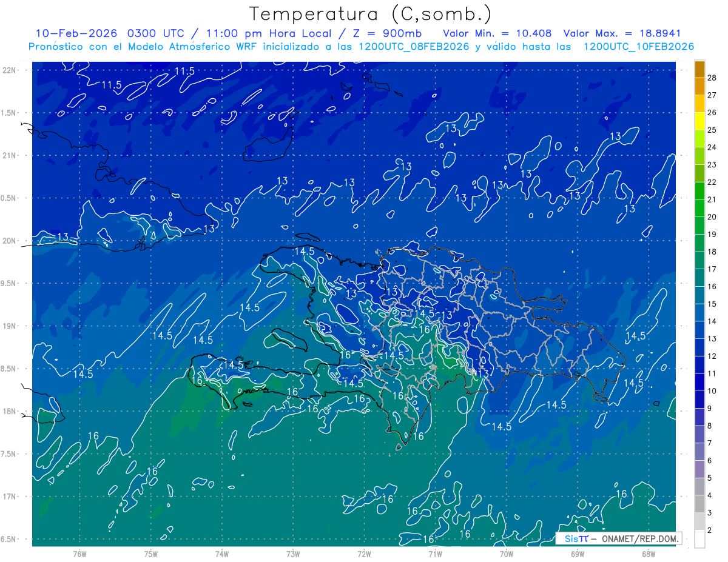Click the 11.5 contour label near 22N axis
Image resolution: width=728 pixels, height=562 pixels.
(x=184, y=72)
